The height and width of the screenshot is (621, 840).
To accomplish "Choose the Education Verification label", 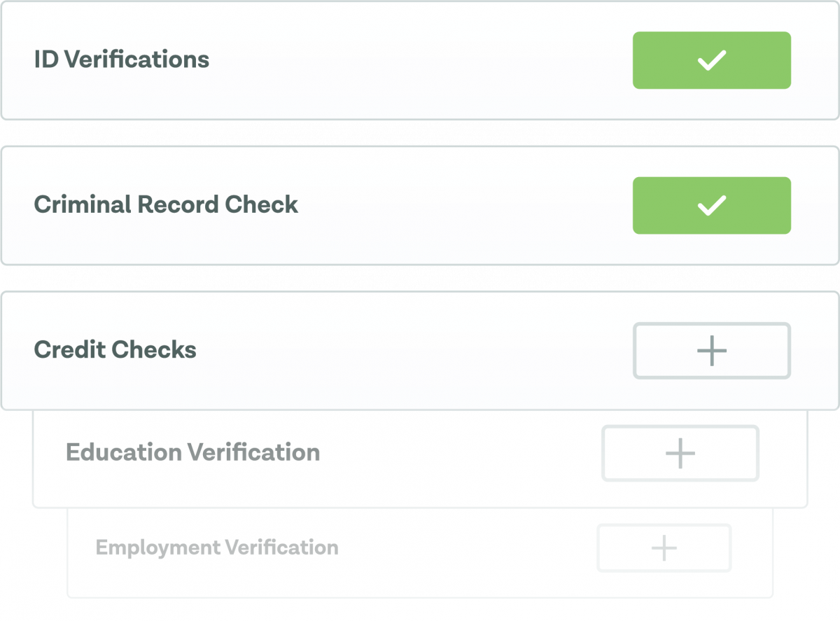I will (193, 452).
